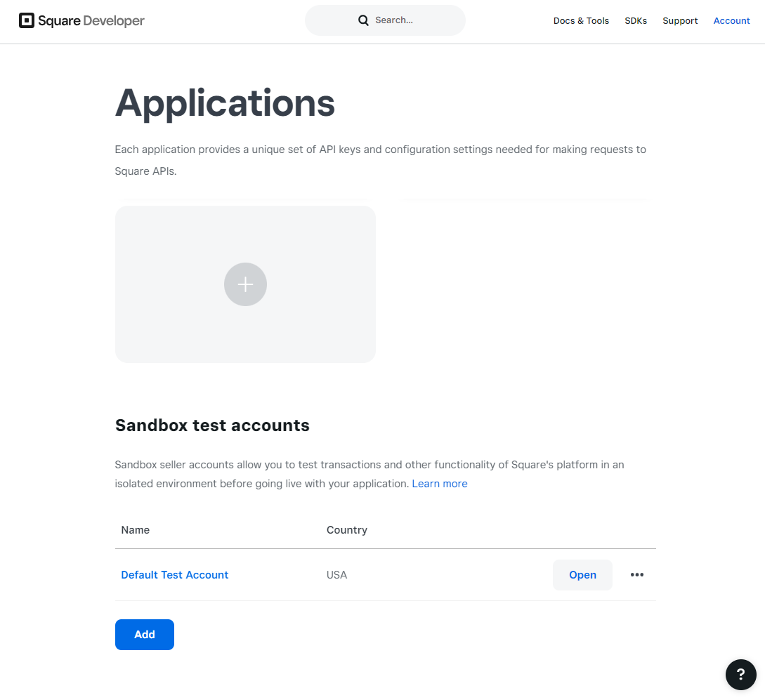Click the Sandbox test accounts heading
Viewport: 765px width, 700px height.
212,425
